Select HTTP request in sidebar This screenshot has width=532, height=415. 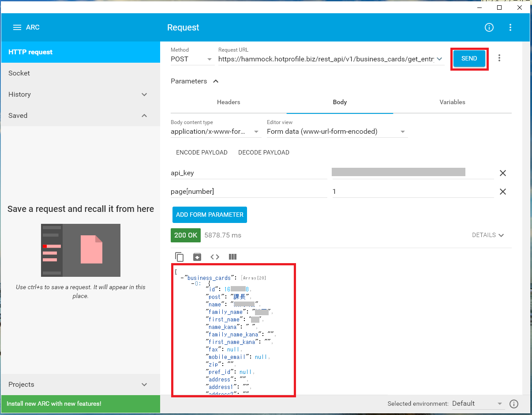[81, 52]
